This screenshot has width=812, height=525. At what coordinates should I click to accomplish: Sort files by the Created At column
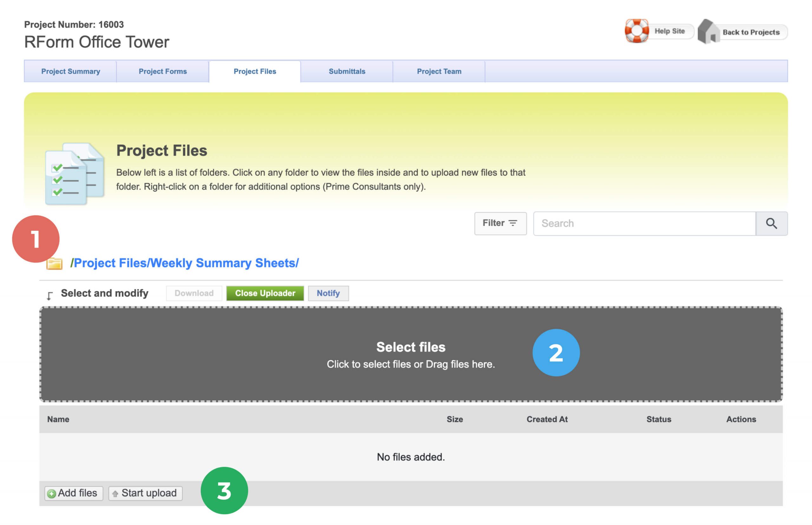[x=546, y=419]
